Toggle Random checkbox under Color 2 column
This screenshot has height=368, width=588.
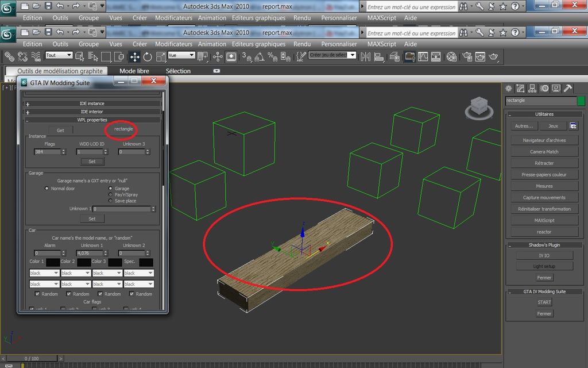[x=69, y=294]
